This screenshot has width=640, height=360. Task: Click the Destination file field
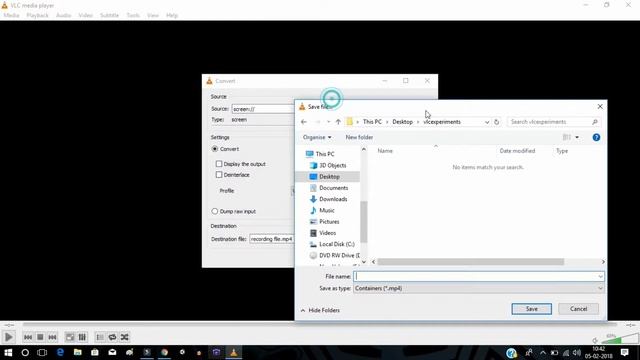(272, 239)
